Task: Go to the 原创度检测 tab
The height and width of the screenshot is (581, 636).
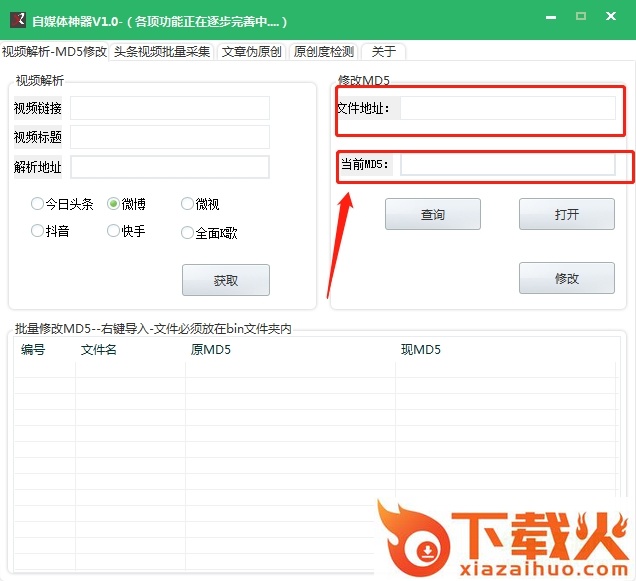Action: click(323, 52)
